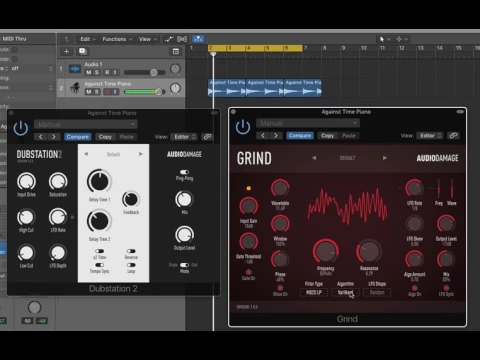This screenshot has height=360, width=480.
Task: Click the Against Time Piano track icon
Action: pyautogui.click(x=75, y=88)
